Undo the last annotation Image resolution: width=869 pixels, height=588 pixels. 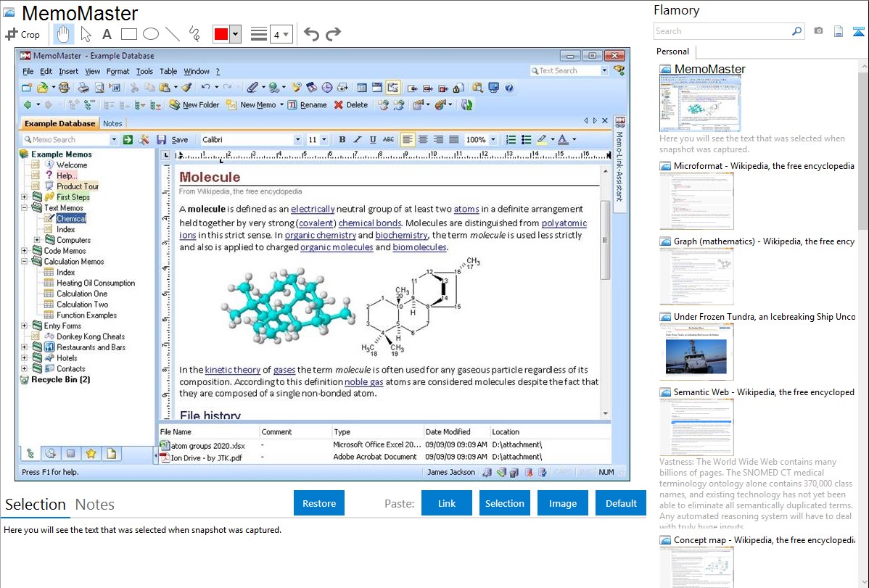coord(311,34)
